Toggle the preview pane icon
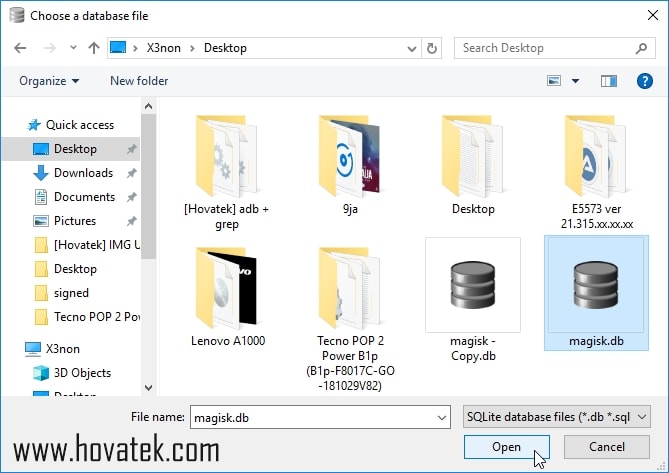Screen dimensions: 669x473 [x=609, y=81]
